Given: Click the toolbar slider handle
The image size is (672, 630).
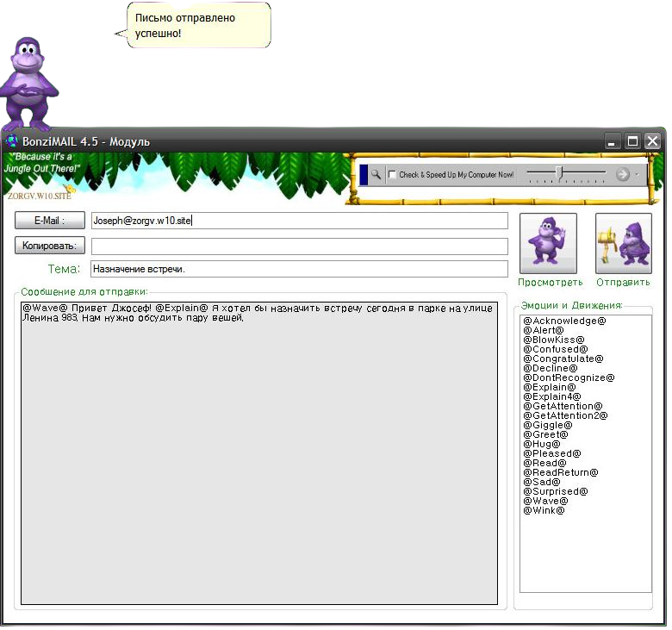Looking at the screenshot, I should coord(559,174).
